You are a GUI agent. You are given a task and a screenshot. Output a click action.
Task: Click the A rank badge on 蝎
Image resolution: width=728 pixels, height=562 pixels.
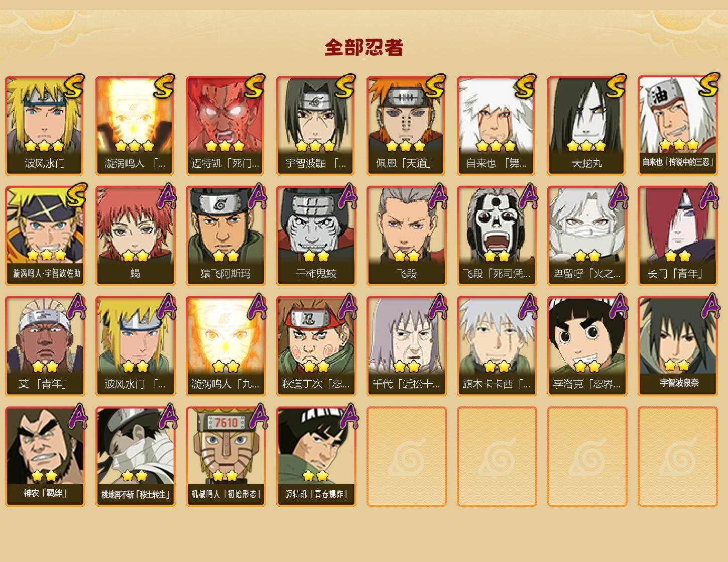click(x=167, y=196)
